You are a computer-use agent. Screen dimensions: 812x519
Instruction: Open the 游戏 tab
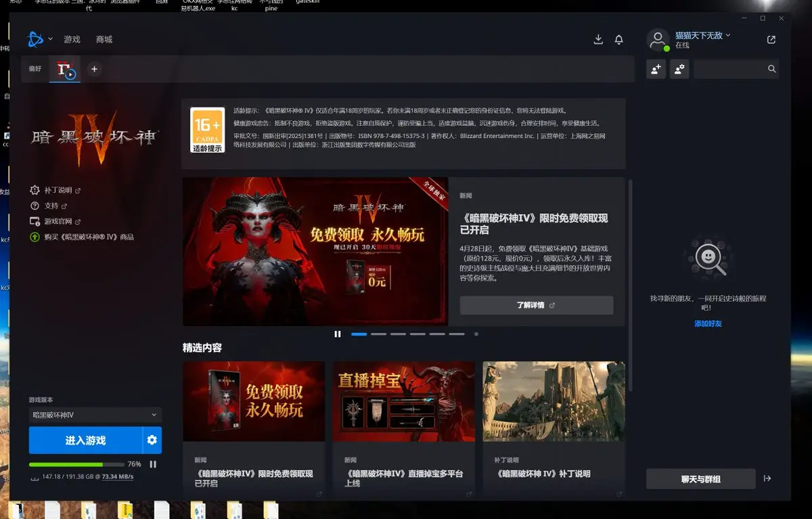(72, 40)
